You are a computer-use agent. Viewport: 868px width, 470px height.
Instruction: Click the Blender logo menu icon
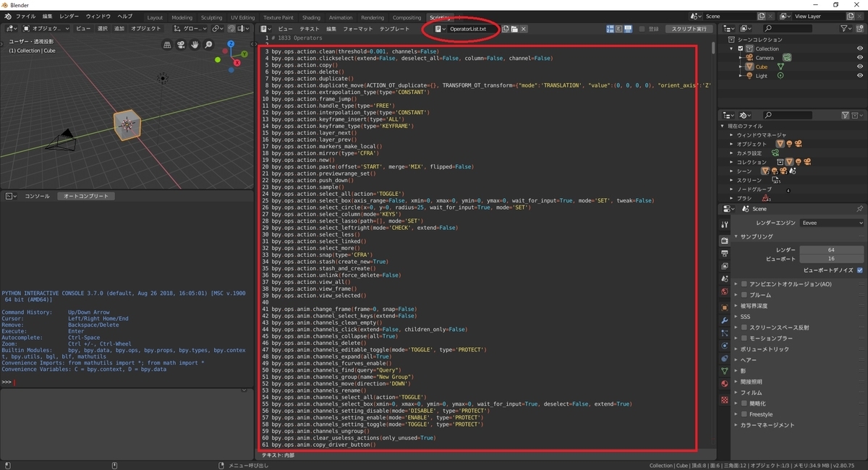[8, 16]
